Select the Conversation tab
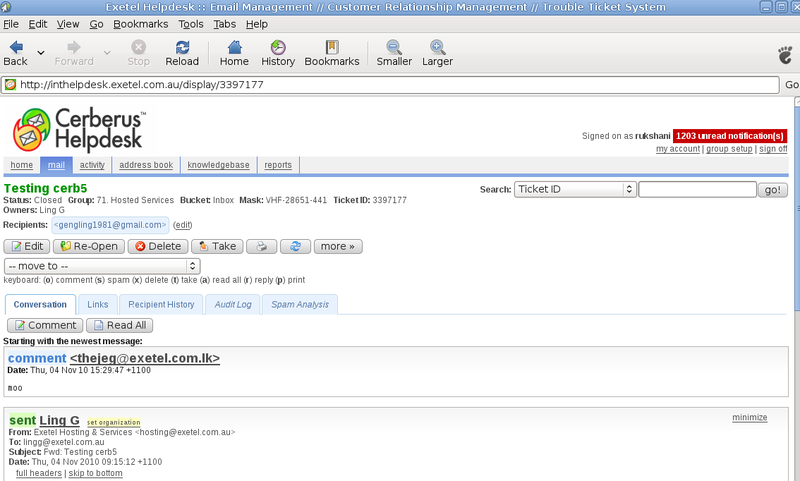This screenshot has height=481, width=800. coord(40,305)
